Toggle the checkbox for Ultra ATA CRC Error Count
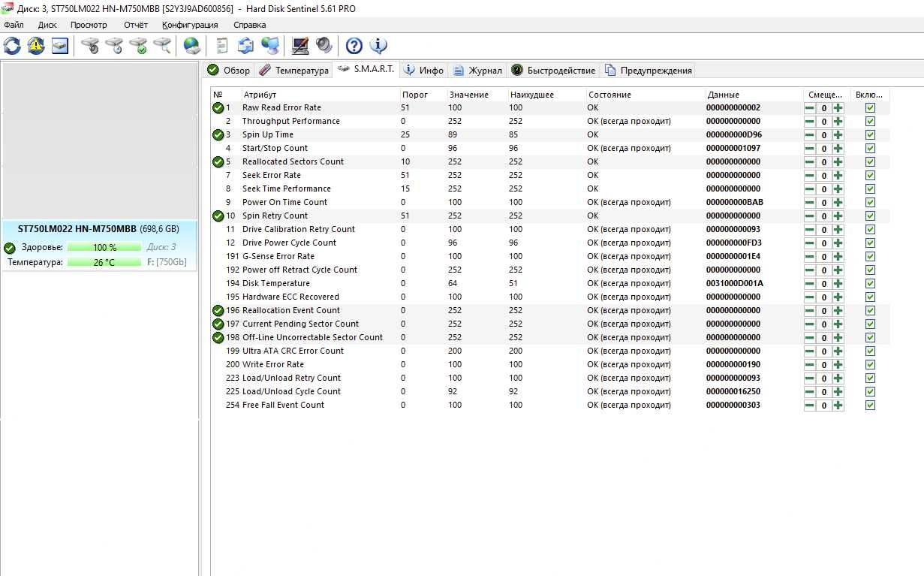 pyautogui.click(x=870, y=351)
